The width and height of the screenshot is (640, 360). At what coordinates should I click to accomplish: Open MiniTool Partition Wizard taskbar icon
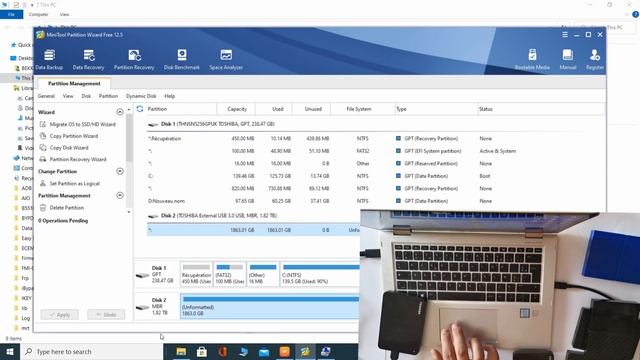point(305,351)
